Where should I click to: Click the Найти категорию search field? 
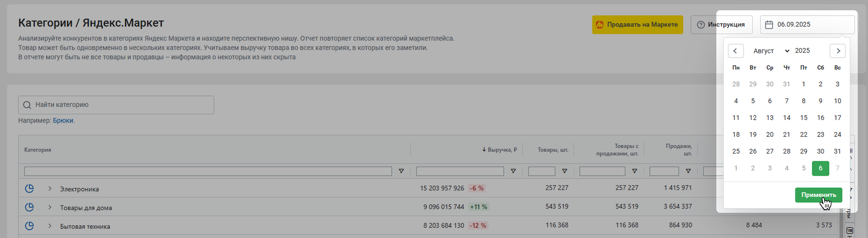(x=116, y=105)
